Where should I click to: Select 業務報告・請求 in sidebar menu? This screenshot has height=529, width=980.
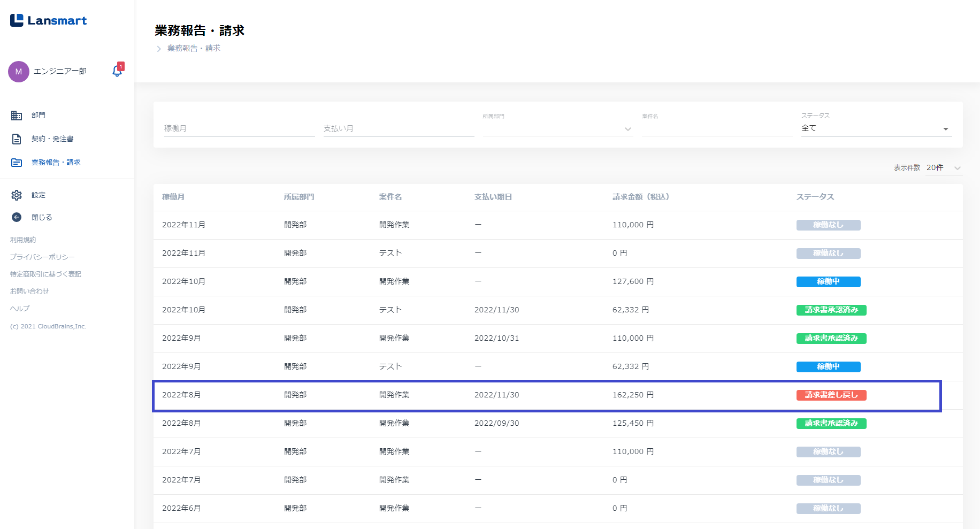[56, 163]
